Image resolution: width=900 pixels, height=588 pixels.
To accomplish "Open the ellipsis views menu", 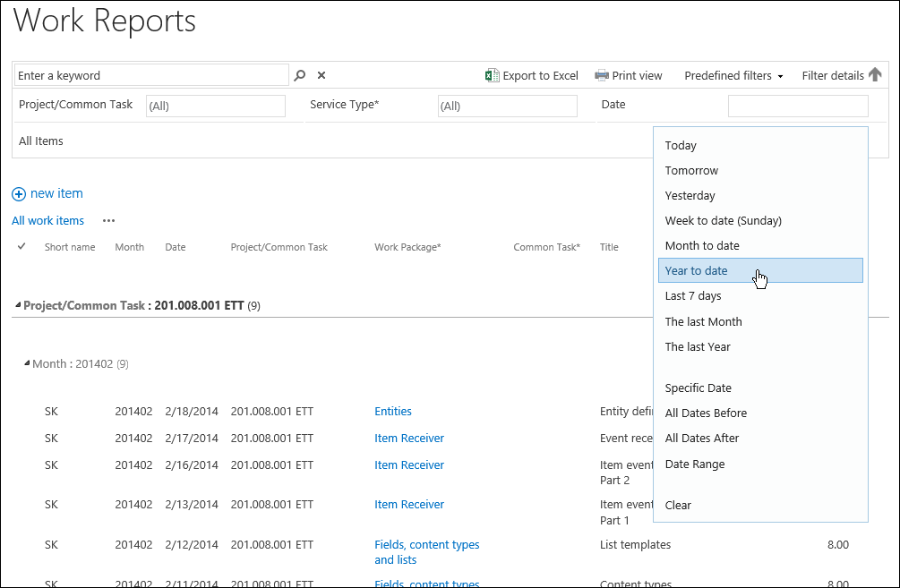I will pos(108,221).
